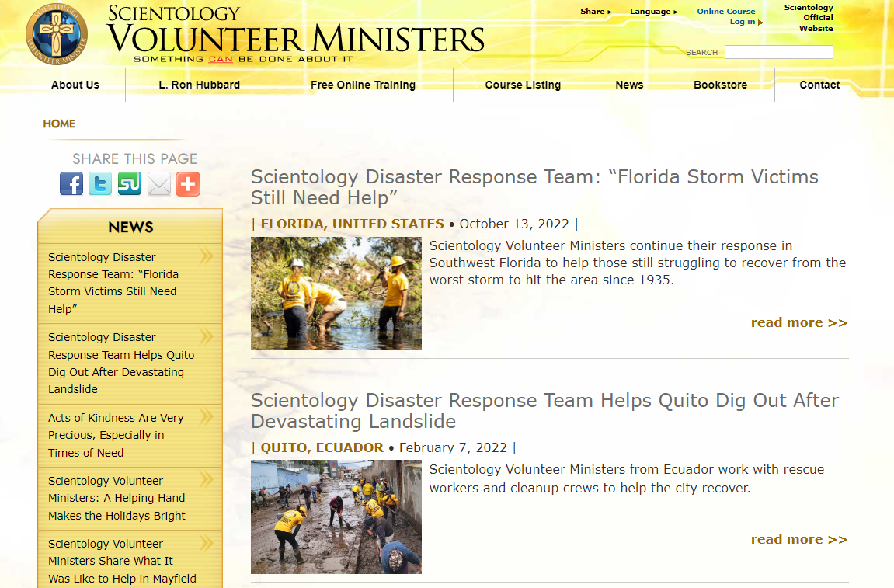Click the NEWS sidebar heading
This screenshot has height=588, width=894.
point(130,227)
